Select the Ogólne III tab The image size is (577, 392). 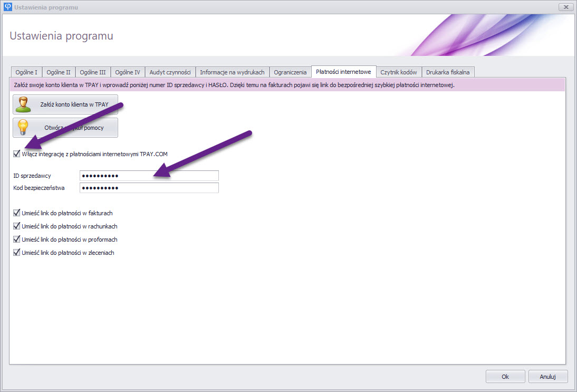93,72
